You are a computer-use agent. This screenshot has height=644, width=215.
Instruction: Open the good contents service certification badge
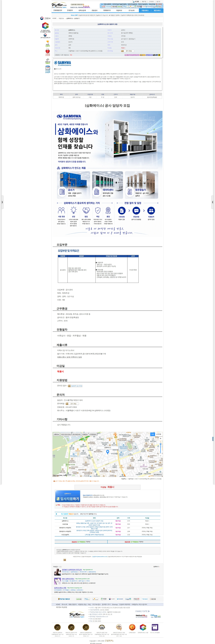[45, 27]
